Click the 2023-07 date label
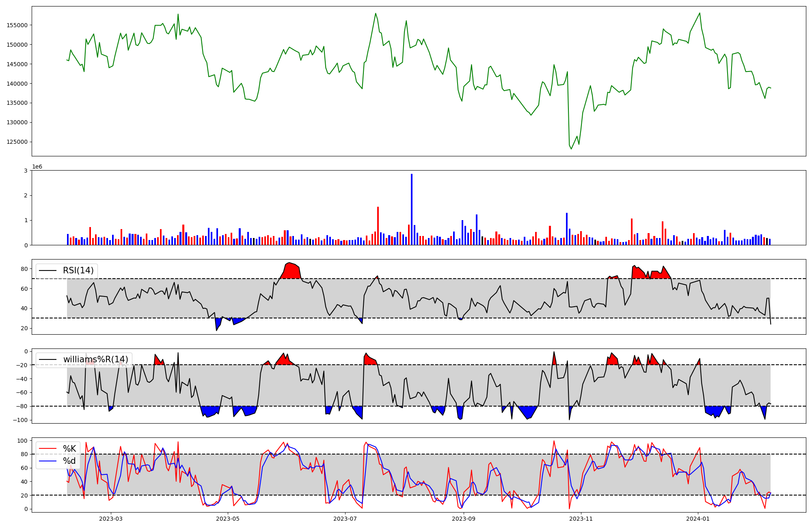Screen dimensions: 812x528 point(345,519)
